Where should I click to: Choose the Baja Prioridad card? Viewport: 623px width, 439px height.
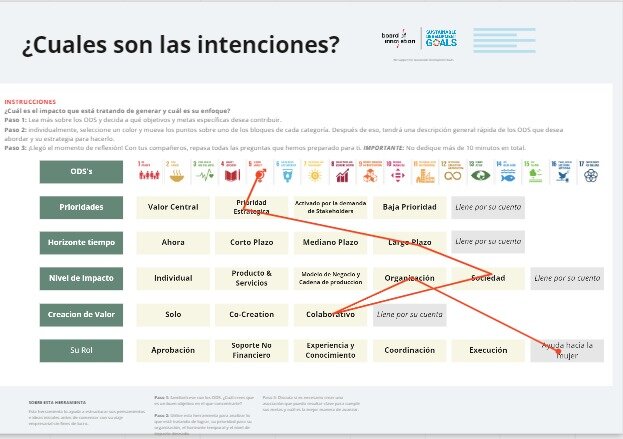tap(409, 207)
